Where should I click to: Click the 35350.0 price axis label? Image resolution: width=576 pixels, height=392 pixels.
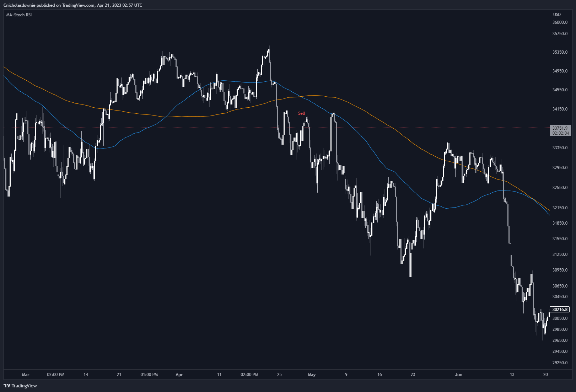pyautogui.click(x=560, y=52)
